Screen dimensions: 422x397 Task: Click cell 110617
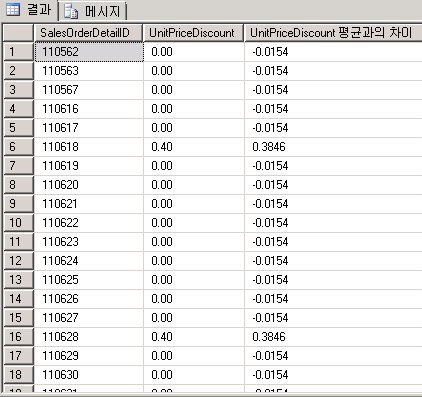[89, 128]
